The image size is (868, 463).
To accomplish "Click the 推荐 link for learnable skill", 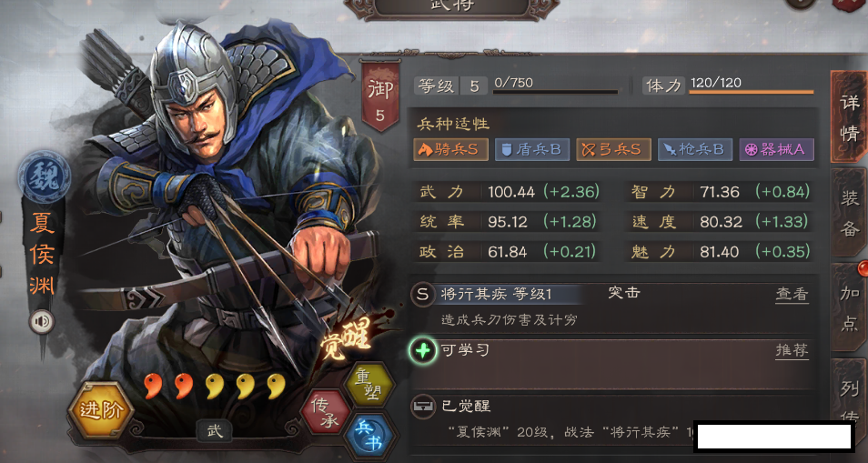I will point(792,350).
